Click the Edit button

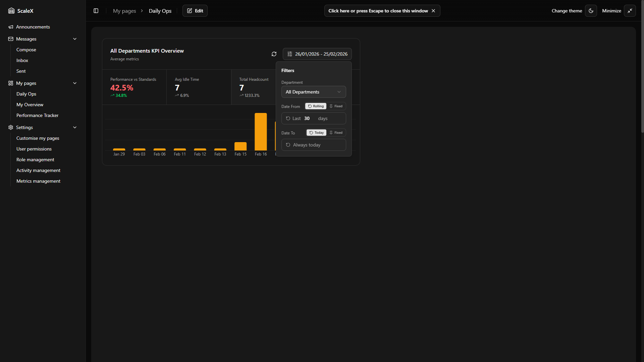[x=195, y=11]
